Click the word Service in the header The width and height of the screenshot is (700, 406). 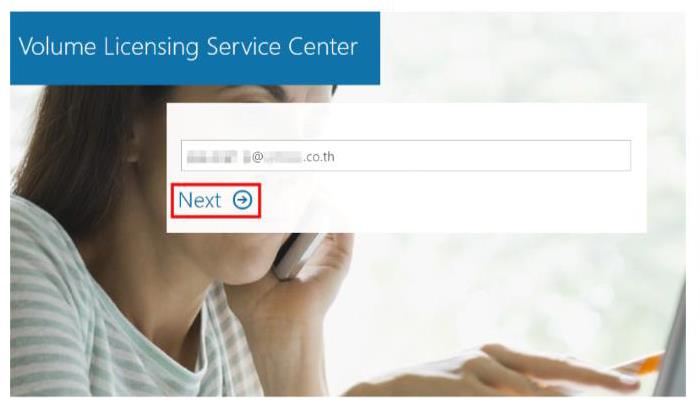[243, 46]
